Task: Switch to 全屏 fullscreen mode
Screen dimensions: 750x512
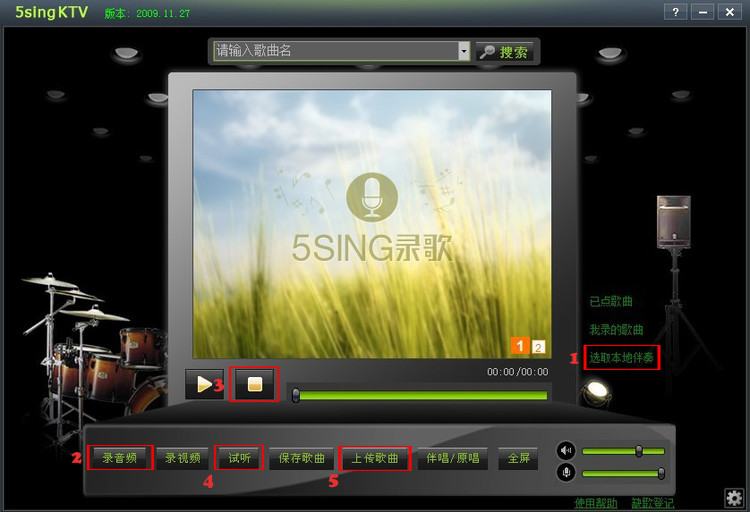Action: pyautogui.click(x=518, y=458)
